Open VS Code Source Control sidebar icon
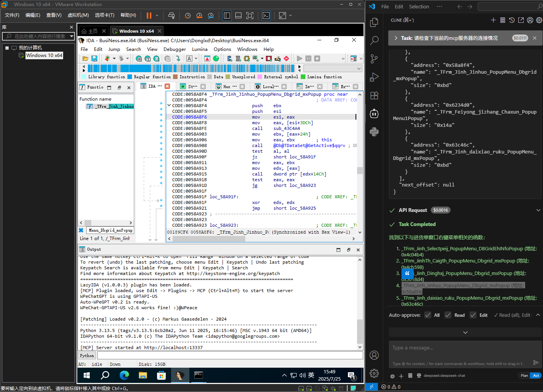This screenshot has width=543, height=392. (374, 58)
